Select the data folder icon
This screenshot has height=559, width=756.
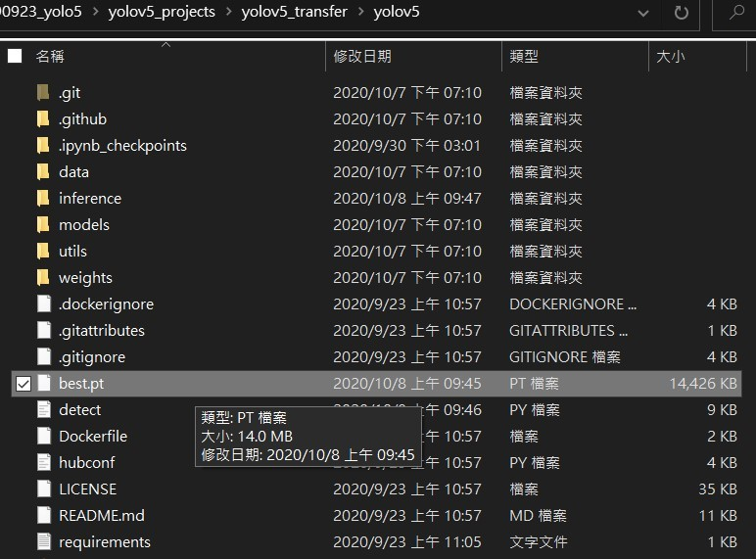(x=43, y=171)
